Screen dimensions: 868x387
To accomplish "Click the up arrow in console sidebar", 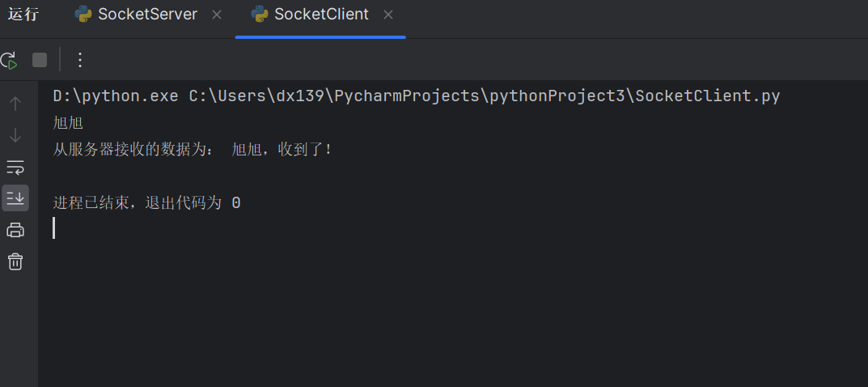I will click(x=15, y=104).
